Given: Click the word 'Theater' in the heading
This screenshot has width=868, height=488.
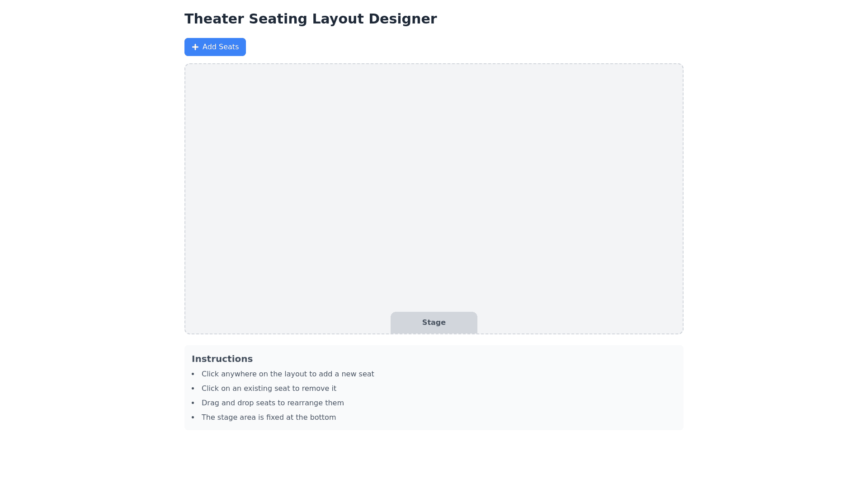Looking at the screenshot, I should point(214,19).
